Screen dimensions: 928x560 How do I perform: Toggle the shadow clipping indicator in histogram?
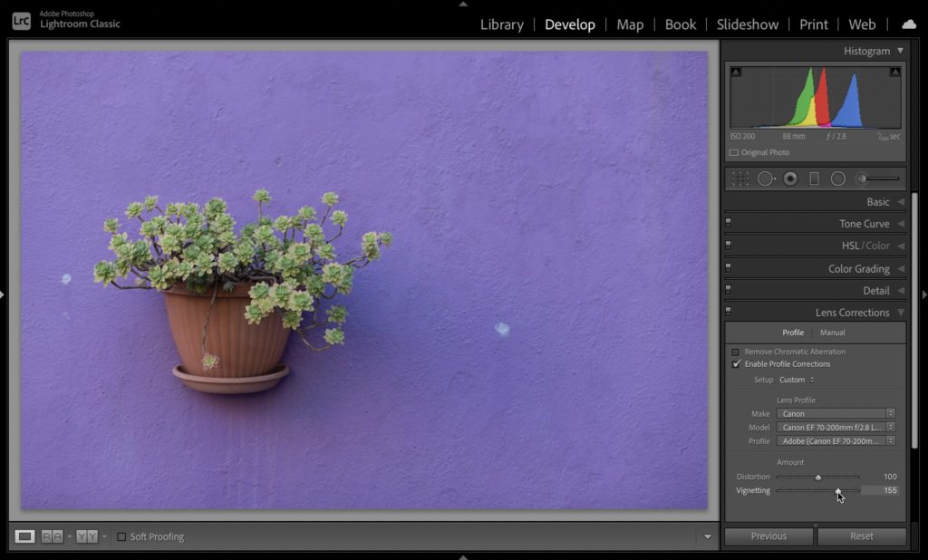click(x=736, y=72)
